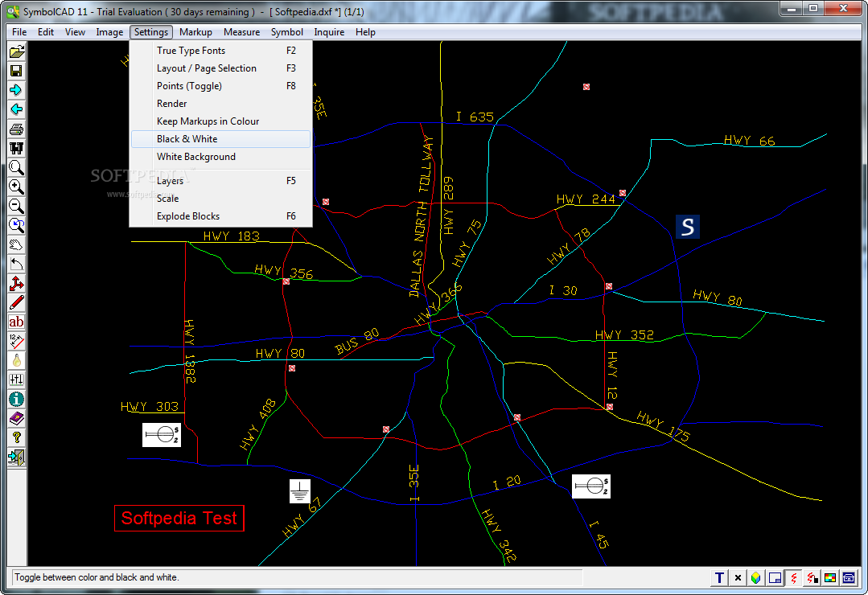868x595 pixels.
Task: Click the red Softpedia Test text box
Action: click(179, 518)
